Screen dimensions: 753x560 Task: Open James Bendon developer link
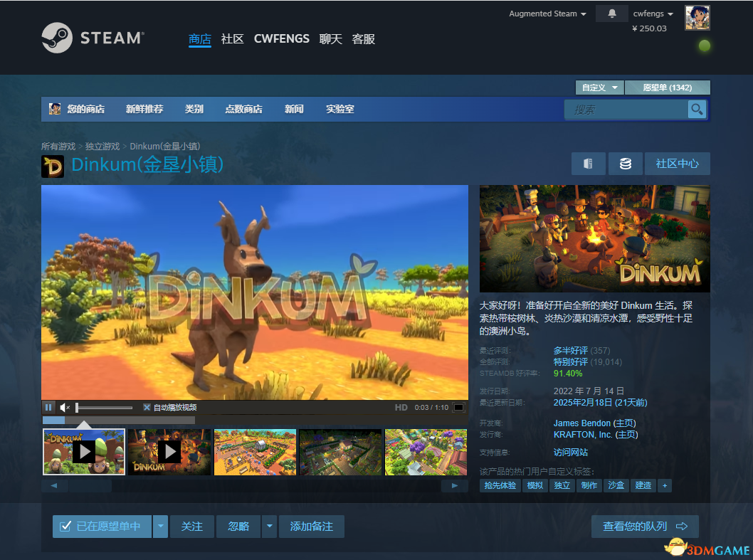tap(582, 423)
